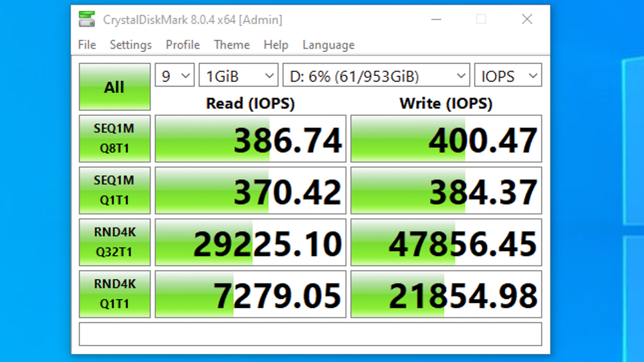Image resolution: width=644 pixels, height=362 pixels.
Task: Click the empty comment field at the bottom
Action: (310, 334)
